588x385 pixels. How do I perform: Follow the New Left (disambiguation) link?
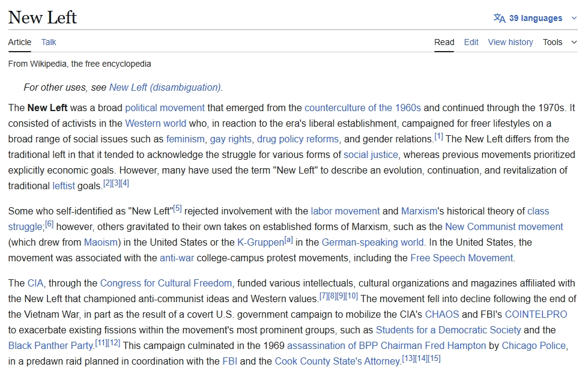(165, 87)
